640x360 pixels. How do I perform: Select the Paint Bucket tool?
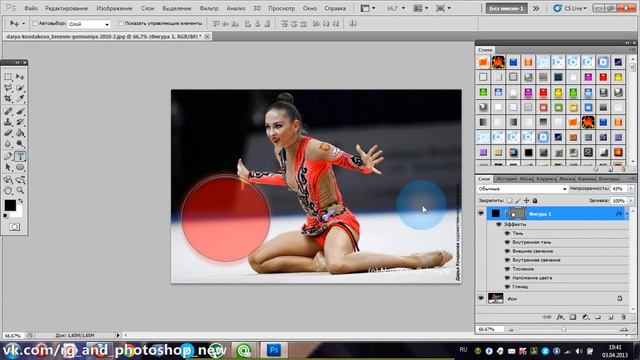[x=20, y=133]
